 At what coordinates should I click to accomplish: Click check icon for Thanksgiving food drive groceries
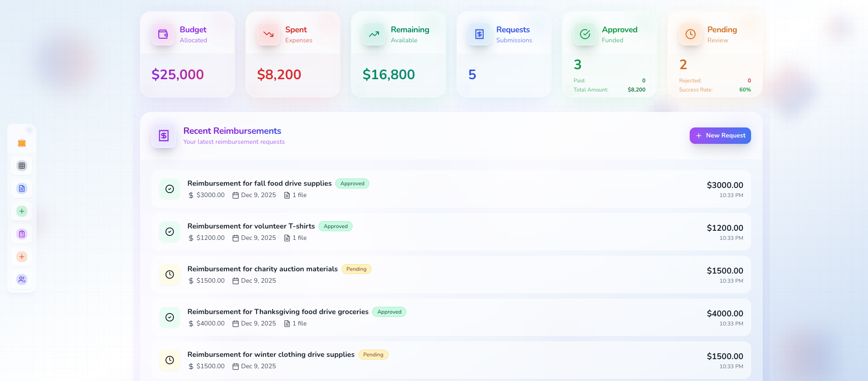point(170,317)
